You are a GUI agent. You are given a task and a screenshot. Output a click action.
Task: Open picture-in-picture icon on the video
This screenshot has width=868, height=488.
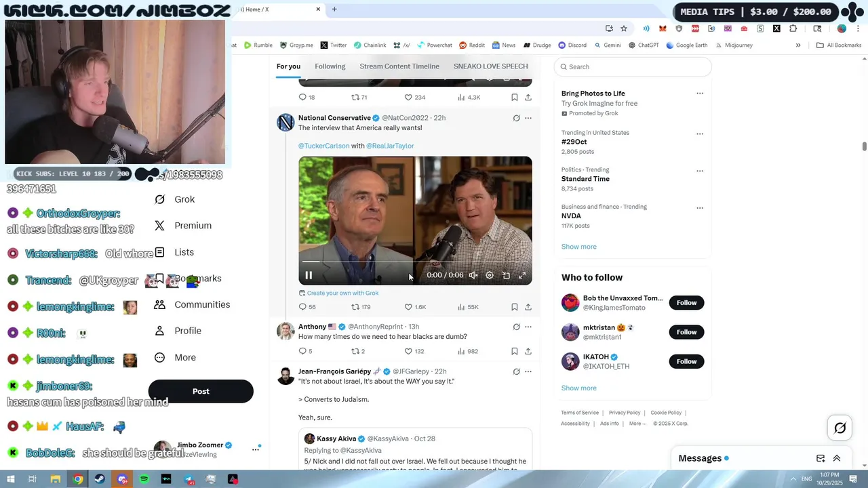point(506,275)
